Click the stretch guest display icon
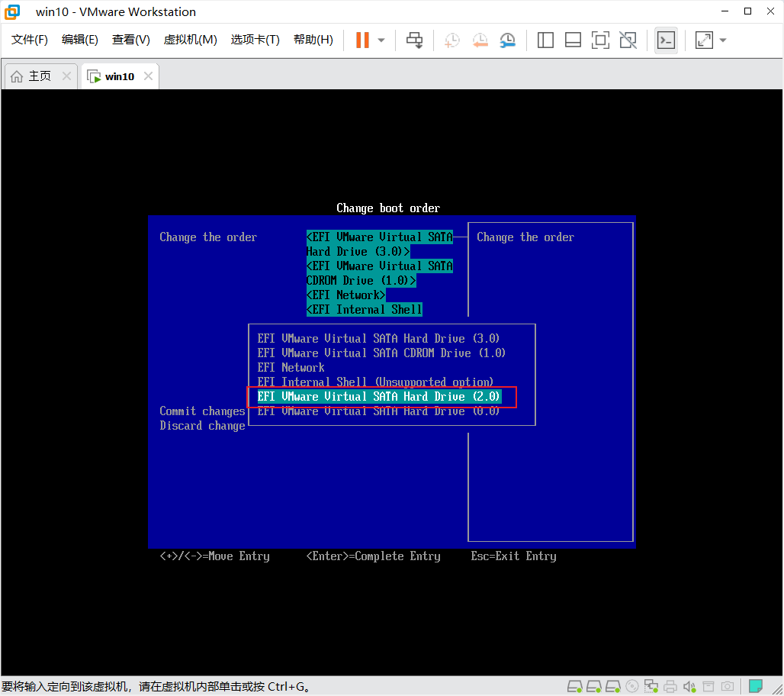Screen dimensions: 784x696 704,40
